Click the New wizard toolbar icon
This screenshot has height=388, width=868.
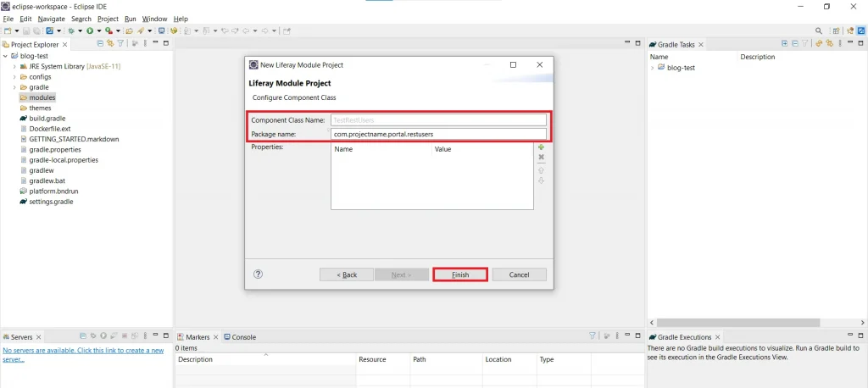8,31
